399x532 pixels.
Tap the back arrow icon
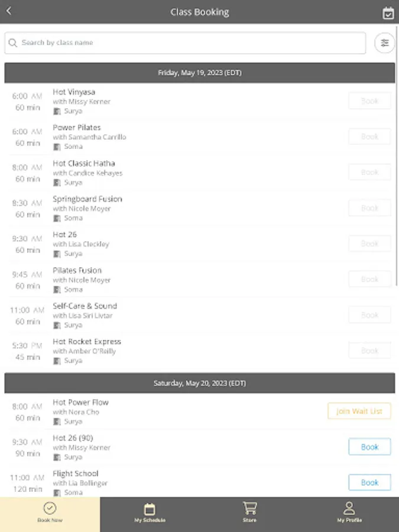point(9,11)
